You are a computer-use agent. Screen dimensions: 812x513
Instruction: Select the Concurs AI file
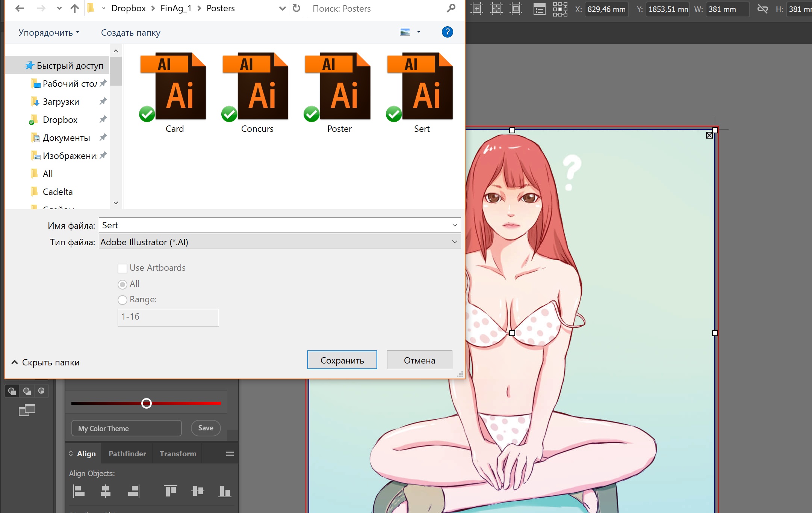tap(256, 93)
